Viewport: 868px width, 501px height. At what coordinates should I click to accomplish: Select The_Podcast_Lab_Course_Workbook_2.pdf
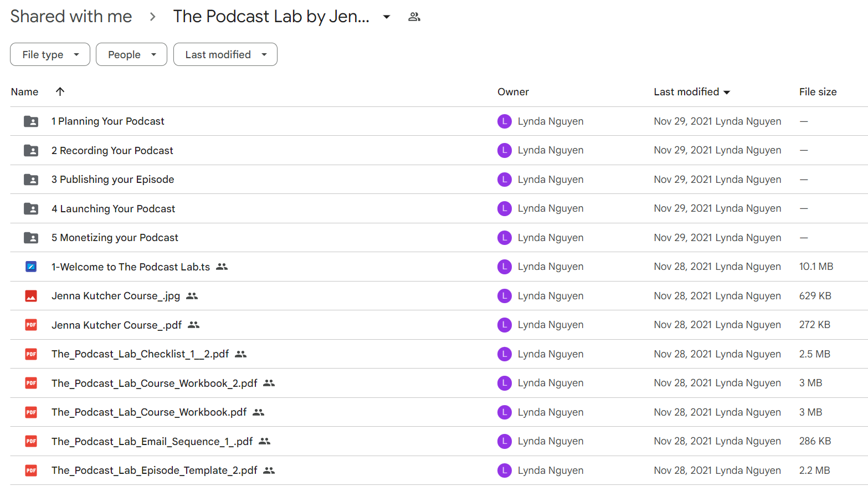(x=155, y=383)
